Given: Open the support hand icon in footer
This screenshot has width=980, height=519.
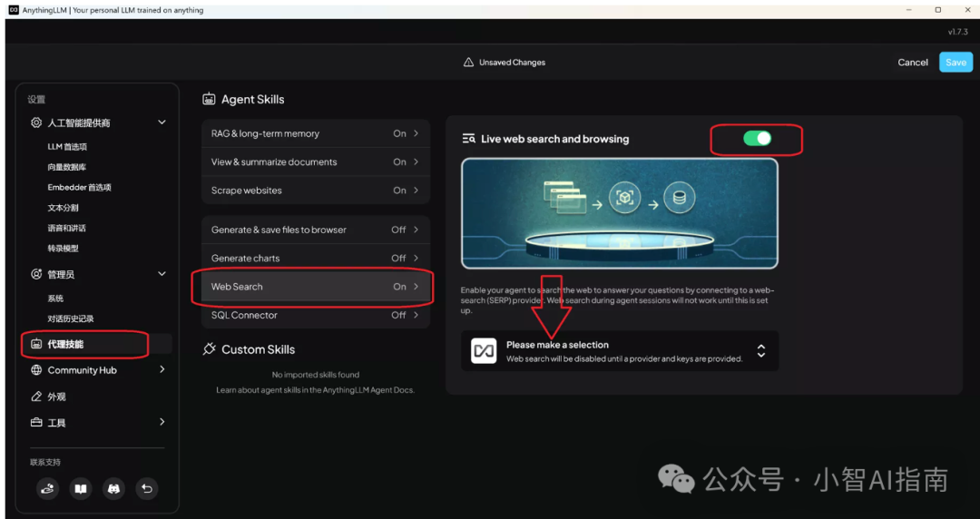Looking at the screenshot, I should pyautogui.click(x=47, y=488).
